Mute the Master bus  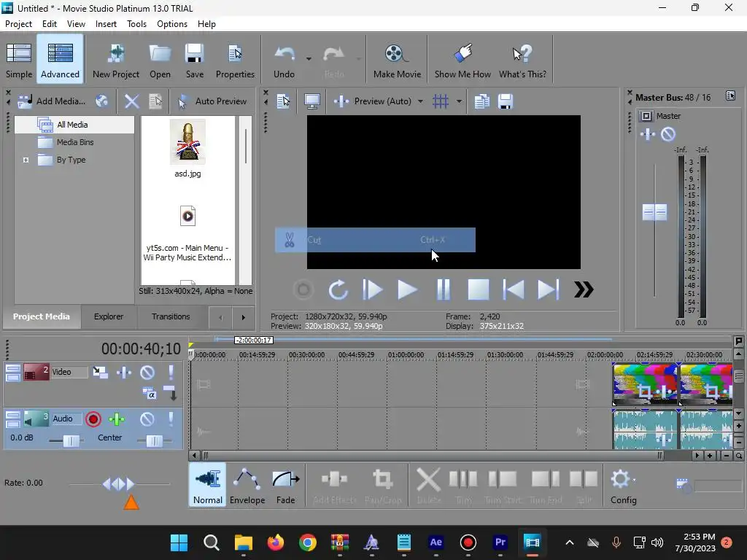668,134
